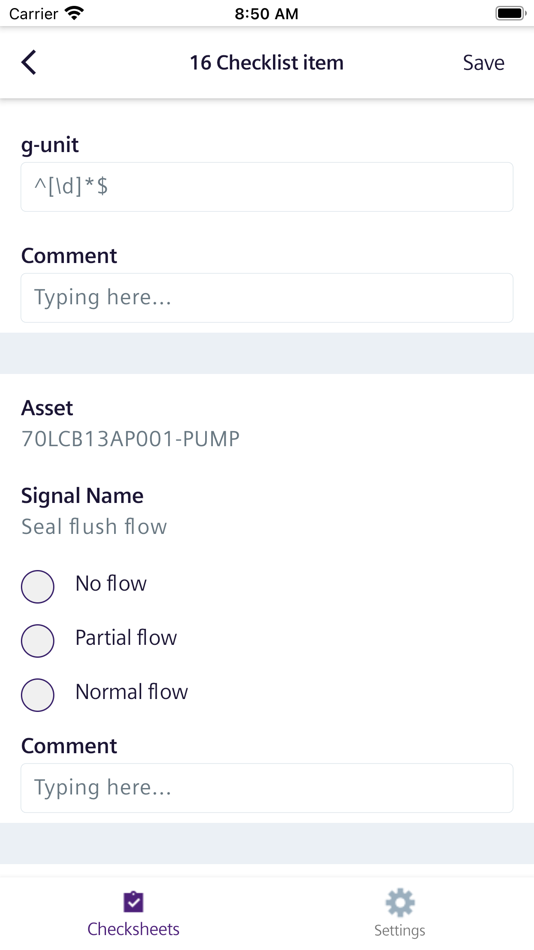Tap the Carrier text in status bar
Viewport: 534px width, 950px height.
coord(33,13)
